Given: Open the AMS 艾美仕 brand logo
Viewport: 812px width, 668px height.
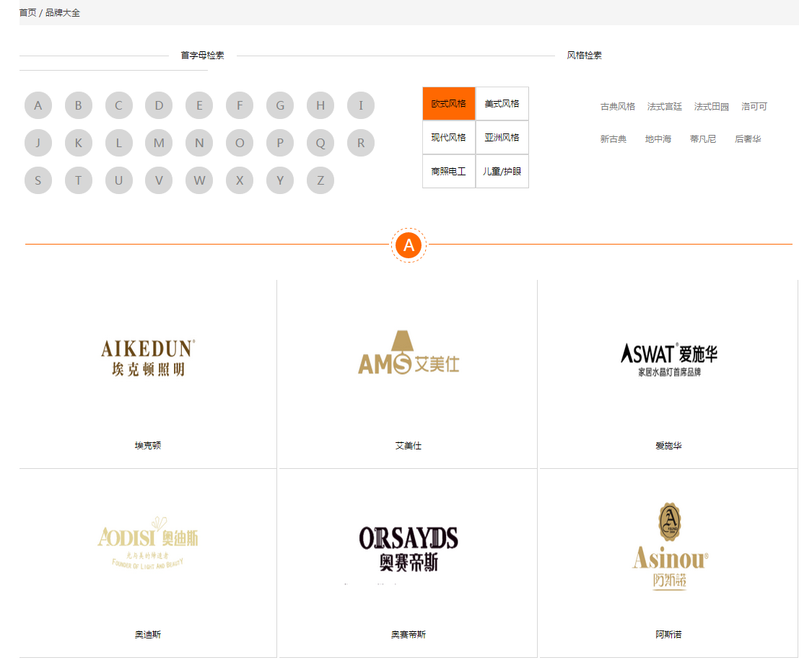Looking at the screenshot, I should [409, 352].
